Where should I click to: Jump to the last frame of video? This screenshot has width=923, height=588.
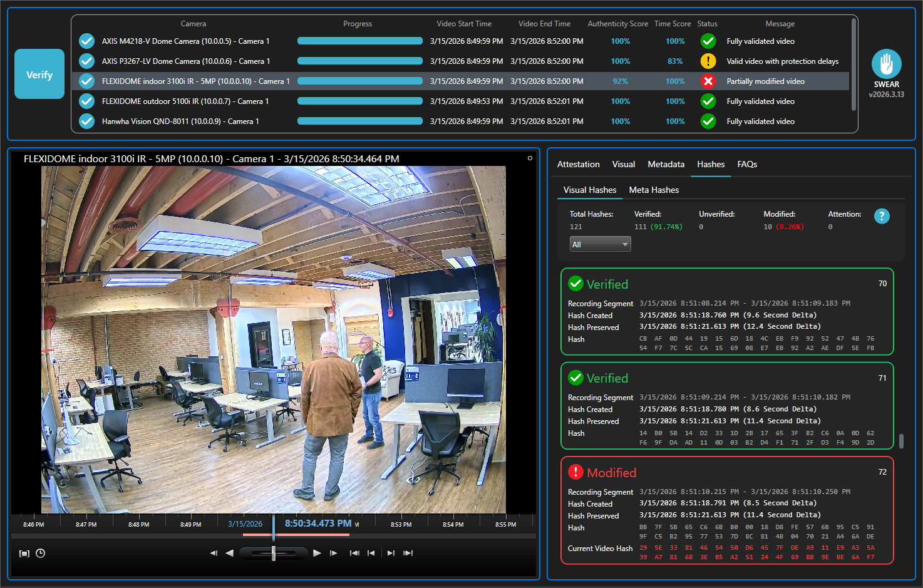pyautogui.click(x=408, y=553)
